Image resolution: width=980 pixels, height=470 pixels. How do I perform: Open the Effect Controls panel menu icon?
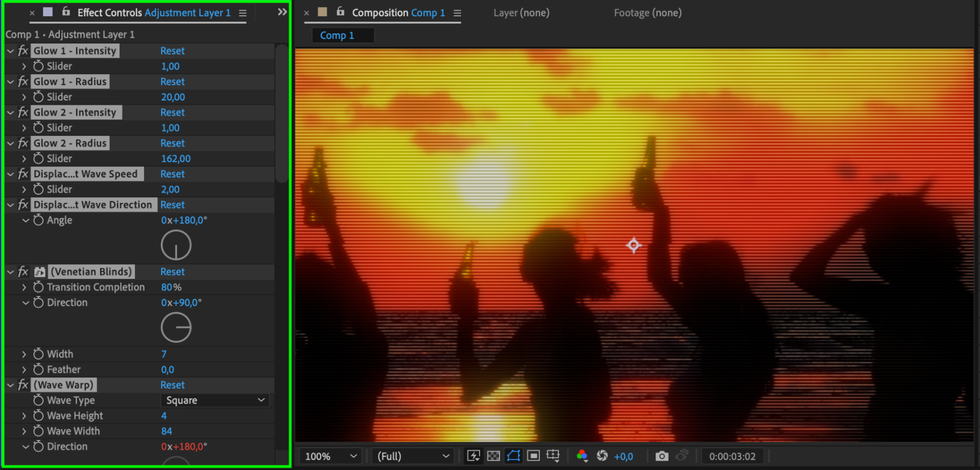tap(243, 13)
